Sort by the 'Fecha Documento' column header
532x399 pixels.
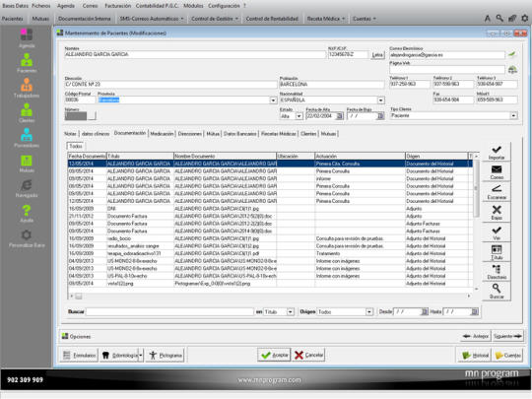coord(88,156)
